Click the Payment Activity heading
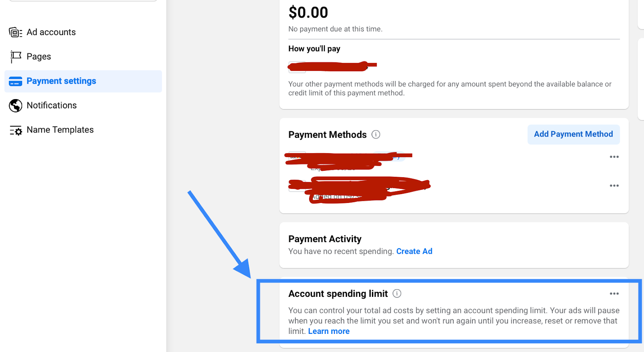The image size is (644, 352). (x=325, y=239)
